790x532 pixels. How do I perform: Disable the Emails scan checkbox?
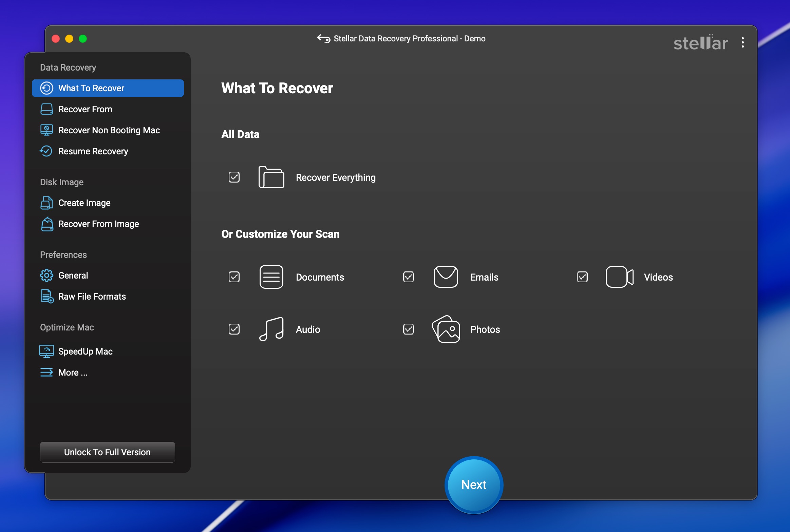pos(408,277)
